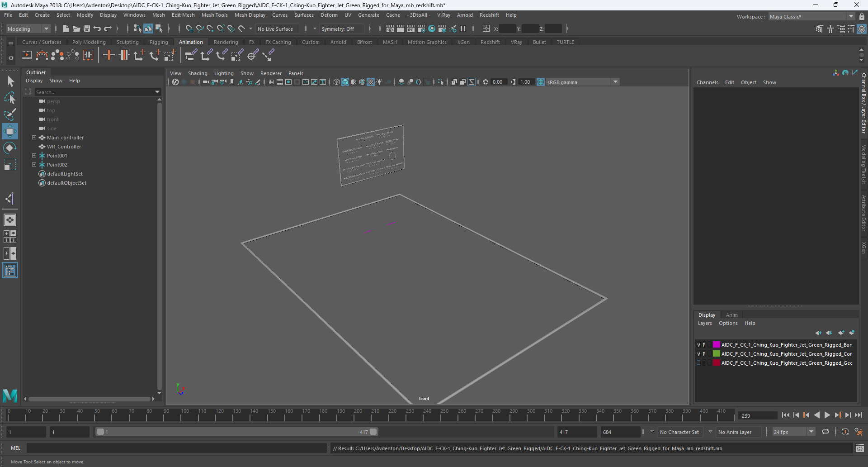Toggle loop playback mode button

click(826, 432)
